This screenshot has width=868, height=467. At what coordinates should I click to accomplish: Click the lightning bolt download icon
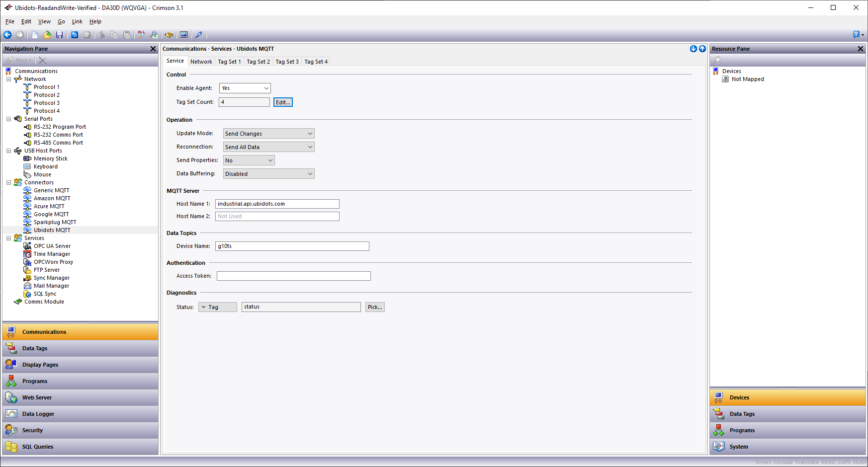point(199,35)
